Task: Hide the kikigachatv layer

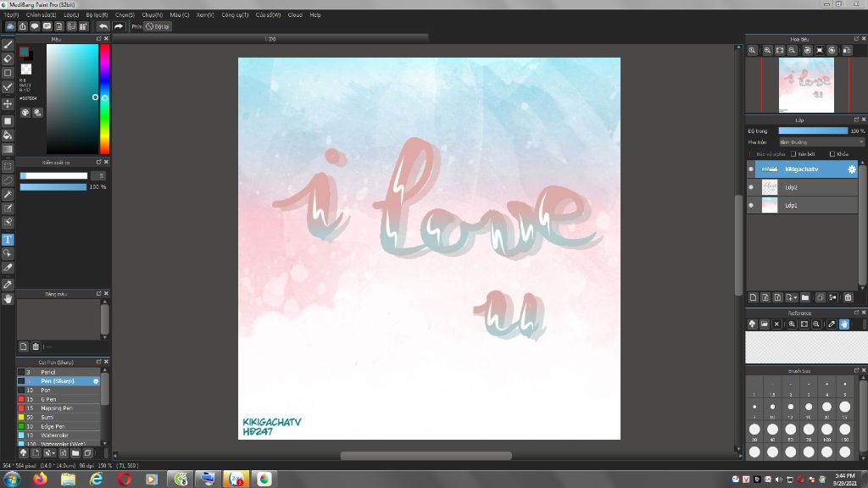Action: [751, 169]
